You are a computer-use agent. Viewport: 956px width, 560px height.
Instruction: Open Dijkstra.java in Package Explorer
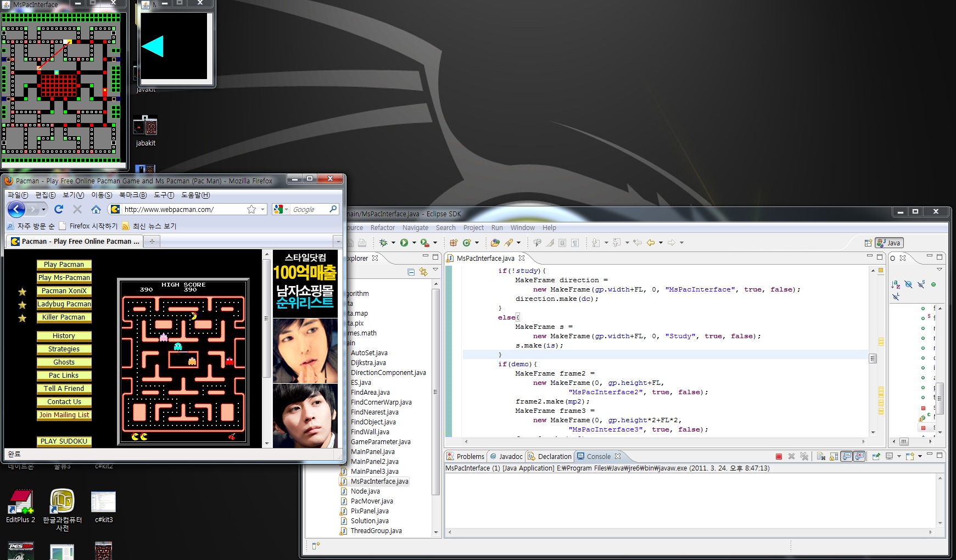point(368,363)
